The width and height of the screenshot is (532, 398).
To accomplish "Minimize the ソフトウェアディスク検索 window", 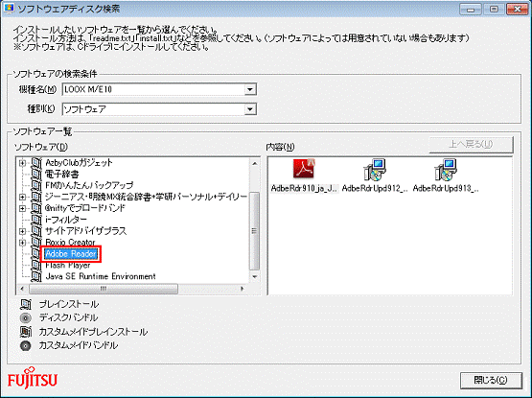I will coord(471,9).
